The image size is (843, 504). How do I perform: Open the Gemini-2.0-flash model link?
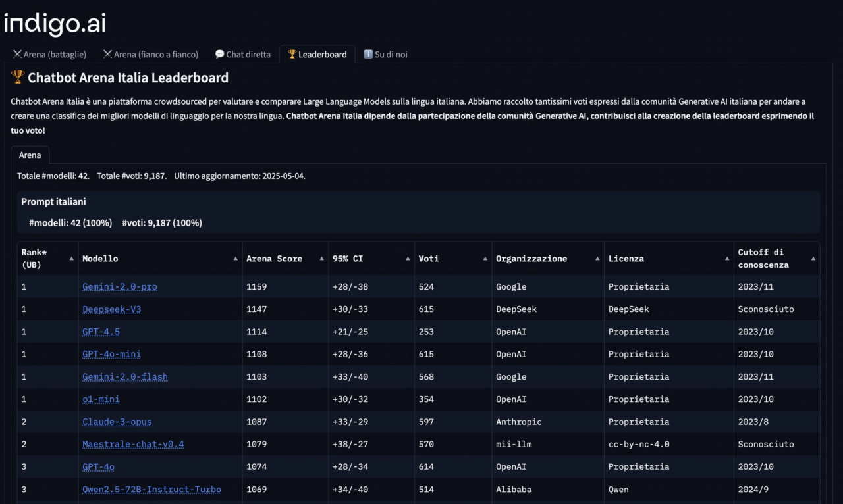coord(125,377)
